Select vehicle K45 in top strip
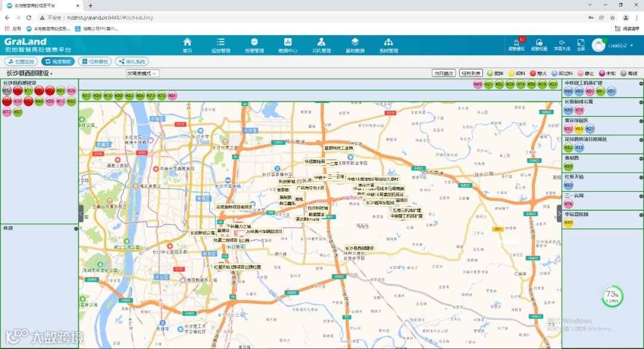The height and width of the screenshot is (349, 644). click(x=478, y=85)
